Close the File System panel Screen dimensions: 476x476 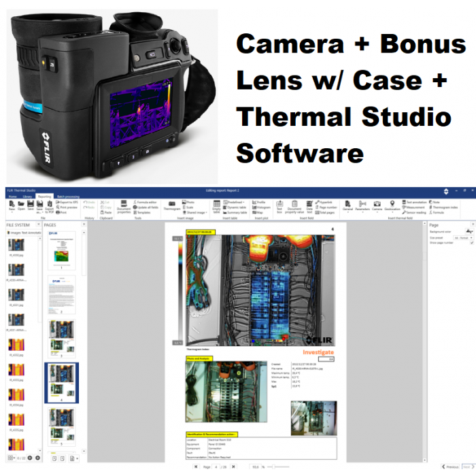coord(39,224)
